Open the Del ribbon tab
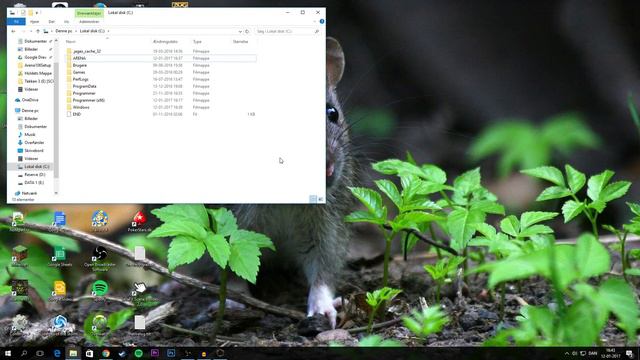640x360 pixels. coord(51,21)
